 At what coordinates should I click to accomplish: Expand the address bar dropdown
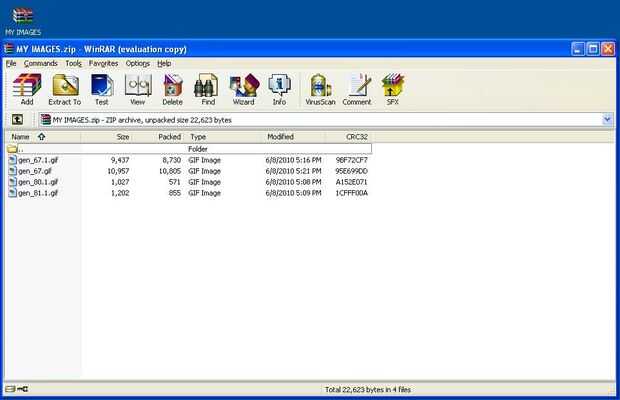(607, 119)
